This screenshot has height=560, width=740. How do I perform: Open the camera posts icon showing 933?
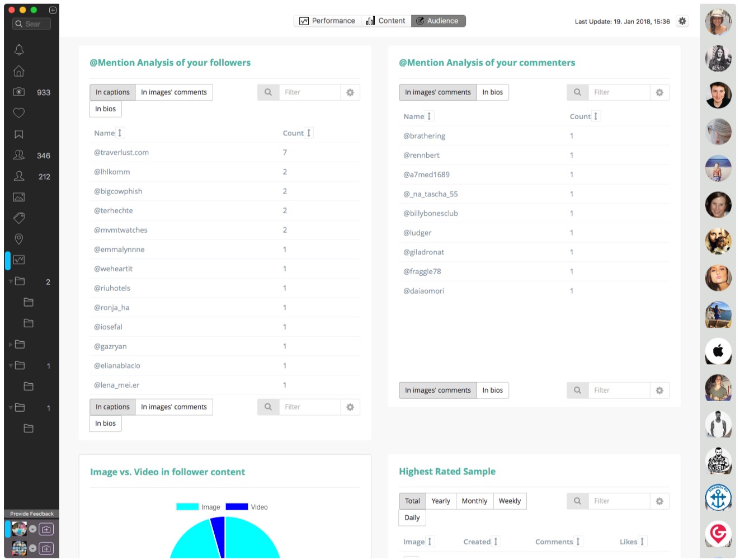coord(19,92)
